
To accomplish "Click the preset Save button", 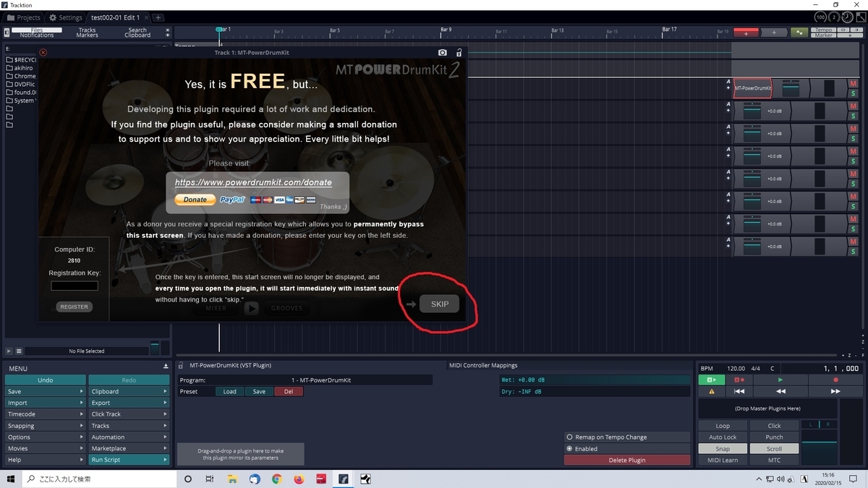I will point(259,391).
